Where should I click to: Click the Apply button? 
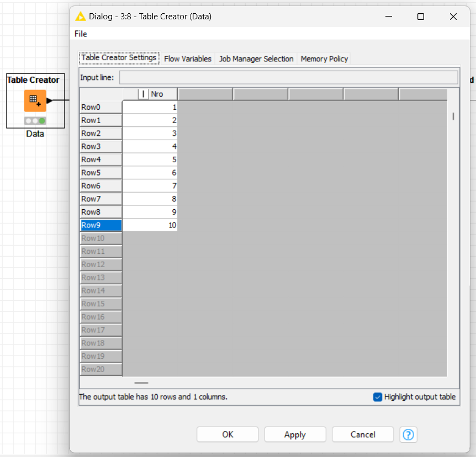pyautogui.click(x=295, y=434)
